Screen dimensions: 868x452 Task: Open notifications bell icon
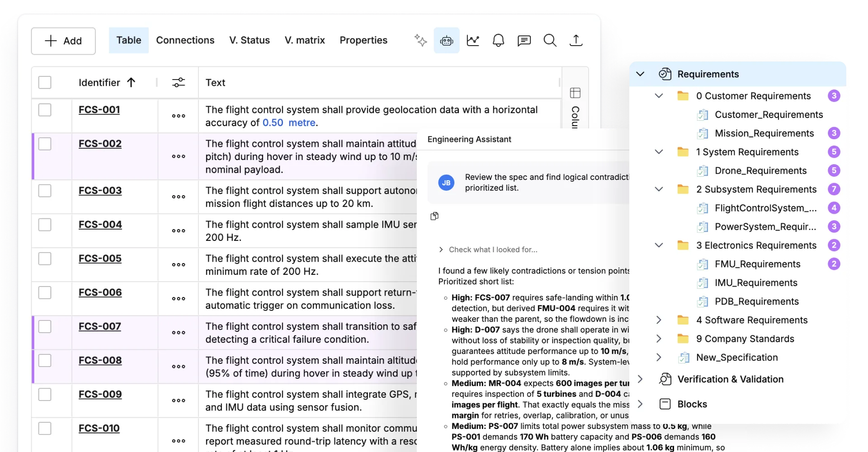click(498, 40)
